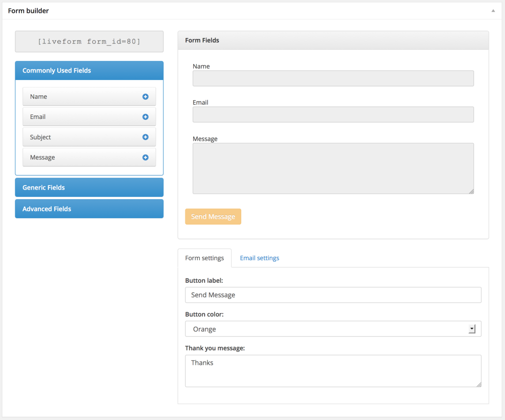Open the Button color dropdown

333,329
